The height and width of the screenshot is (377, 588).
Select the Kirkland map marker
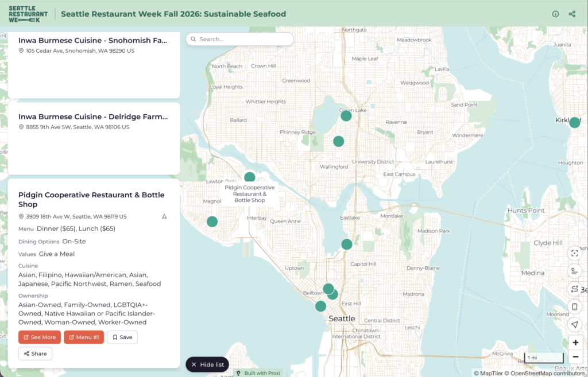pos(574,123)
